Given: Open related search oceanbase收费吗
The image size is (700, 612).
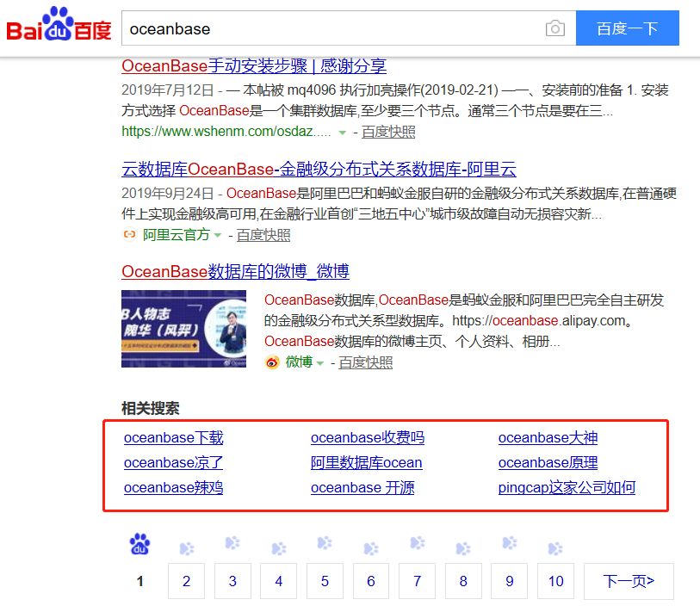Looking at the screenshot, I should [368, 437].
